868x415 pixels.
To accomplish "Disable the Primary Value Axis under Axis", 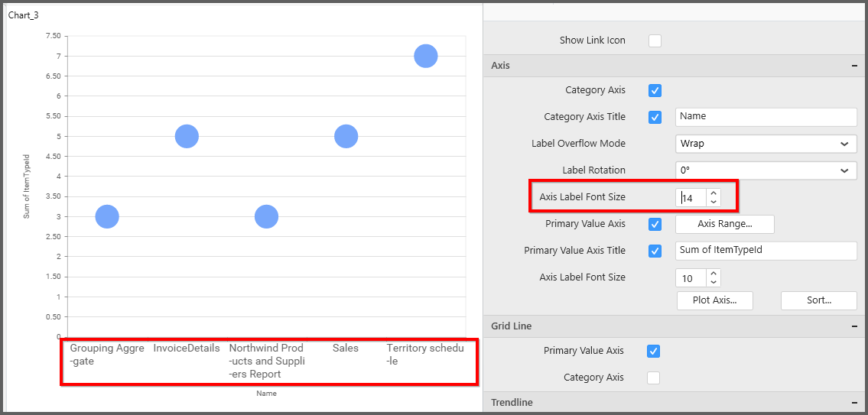I will click(x=655, y=224).
